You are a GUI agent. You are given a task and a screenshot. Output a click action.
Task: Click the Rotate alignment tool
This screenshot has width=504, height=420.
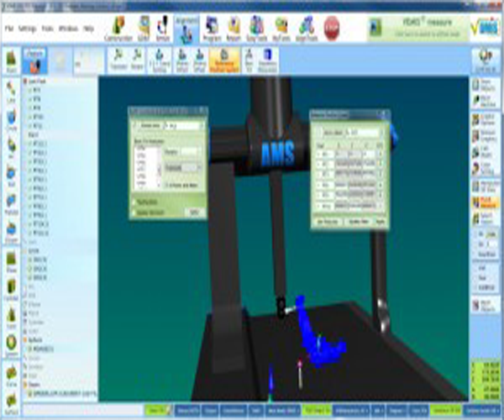tap(137, 60)
